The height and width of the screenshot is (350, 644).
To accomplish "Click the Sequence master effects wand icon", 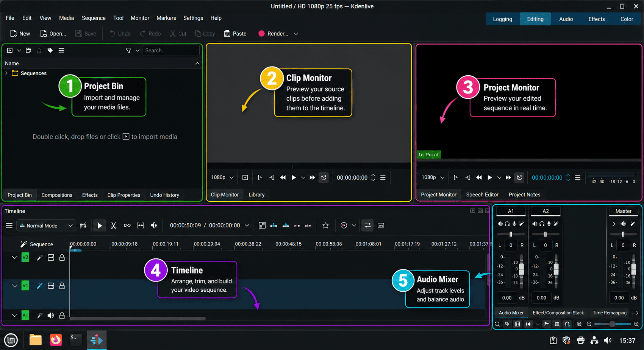I will pos(23,244).
